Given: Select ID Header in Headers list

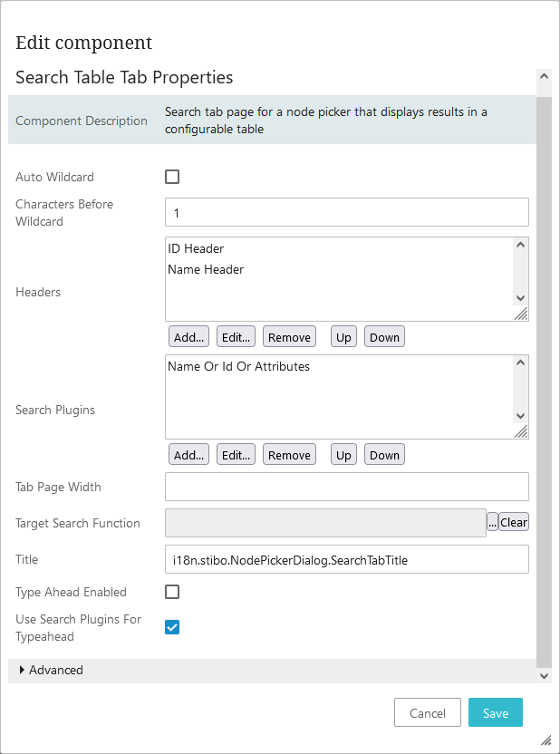Looking at the screenshot, I should pos(196,248).
